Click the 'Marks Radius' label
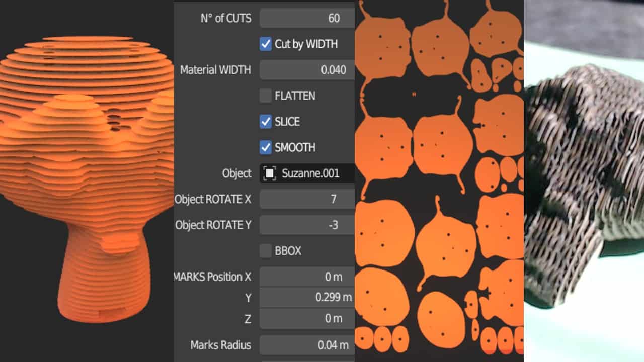 (x=220, y=345)
